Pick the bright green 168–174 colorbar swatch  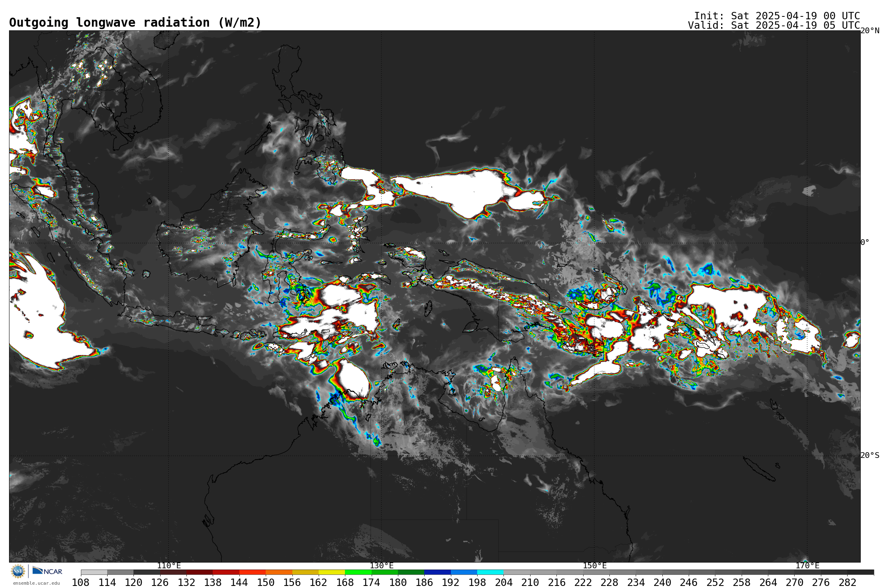(x=358, y=572)
